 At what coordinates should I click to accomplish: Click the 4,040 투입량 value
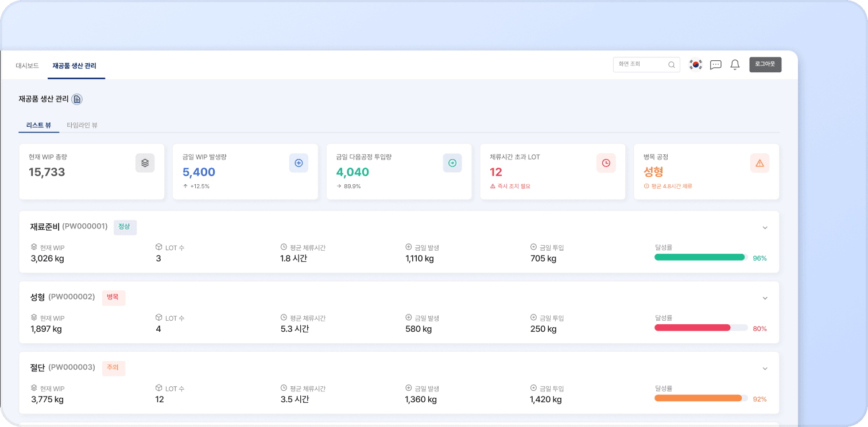point(352,172)
